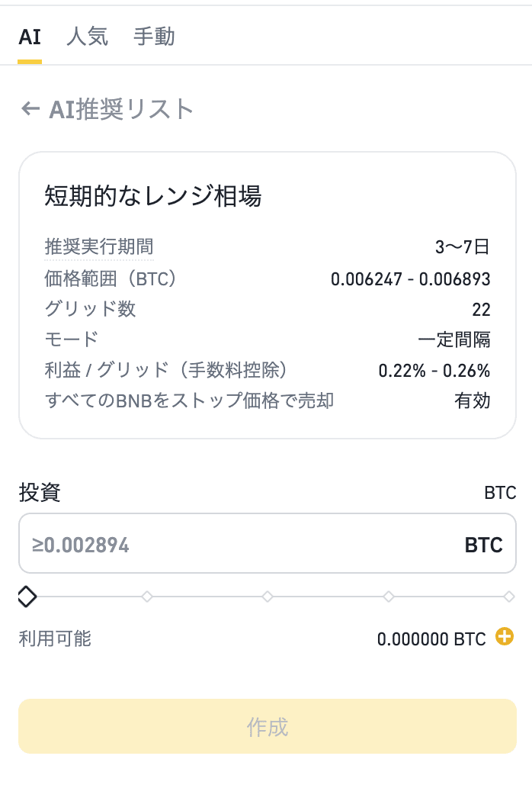Click the grid count value 22

pos(482,310)
